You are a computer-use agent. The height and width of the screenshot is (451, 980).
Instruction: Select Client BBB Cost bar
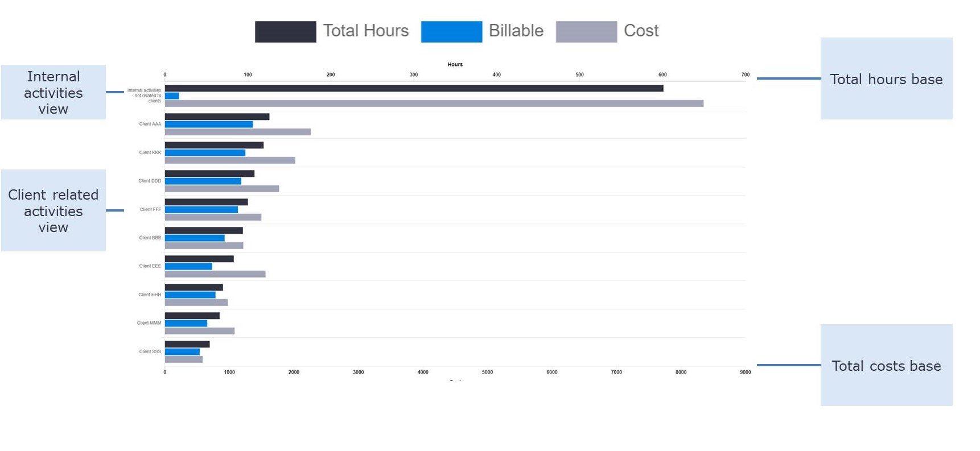pyautogui.click(x=204, y=246)
